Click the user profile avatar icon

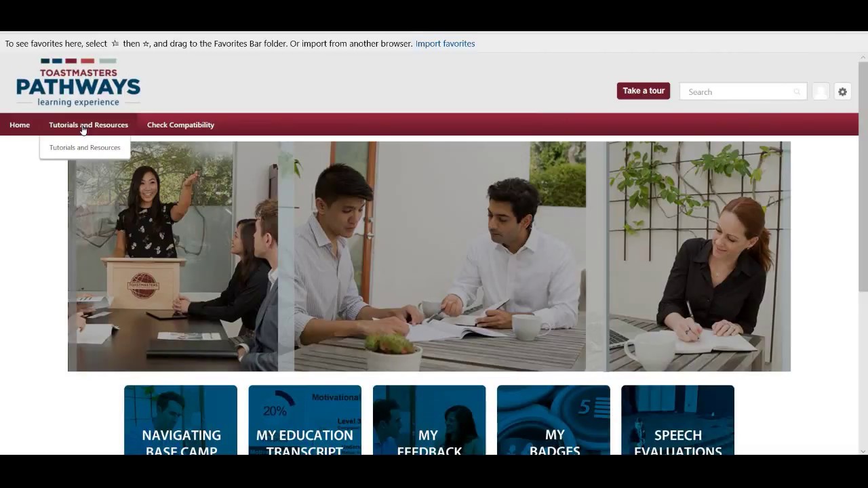pyautogui.click(x=821, y=91)
